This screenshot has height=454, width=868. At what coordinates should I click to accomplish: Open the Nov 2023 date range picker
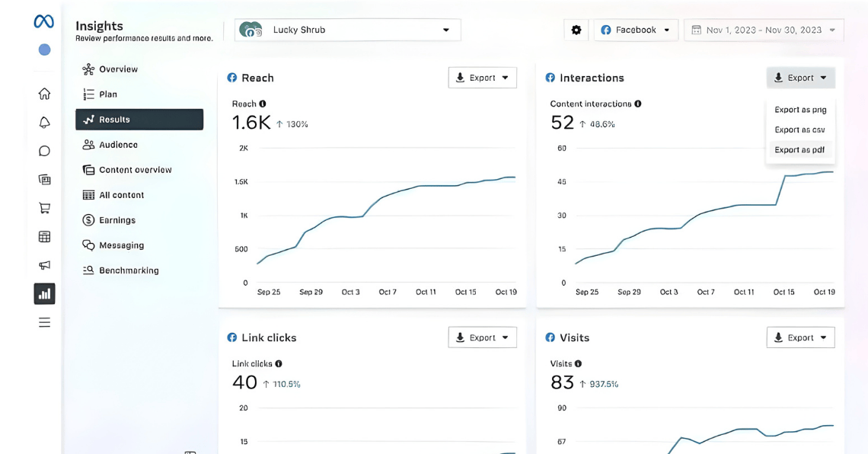click(x=763, y=30)
